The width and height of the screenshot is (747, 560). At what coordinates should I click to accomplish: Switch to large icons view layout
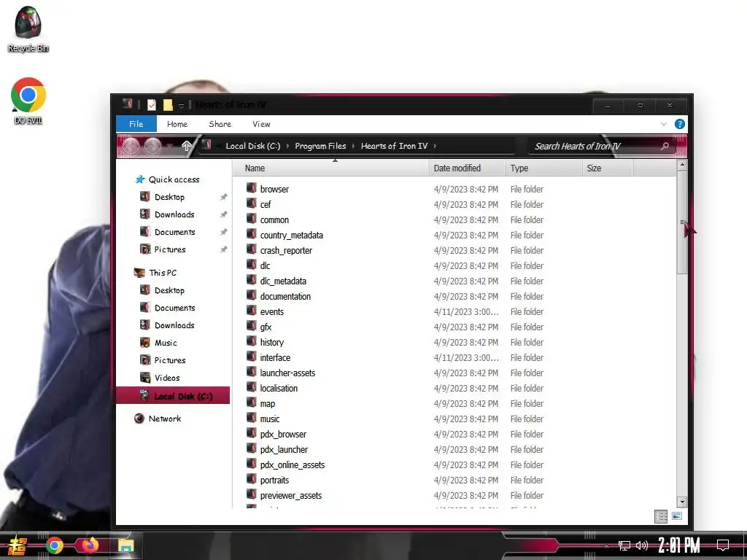(x=676, y=516)
